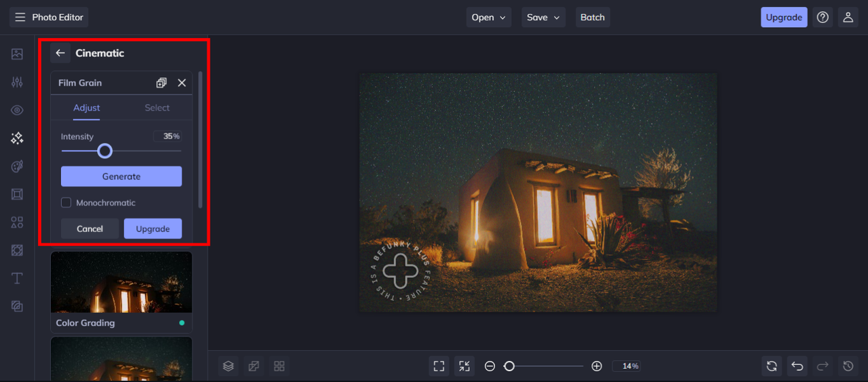Close the Film Grain panel
This screenshot has width=868, height=382.
pos(182,83)
